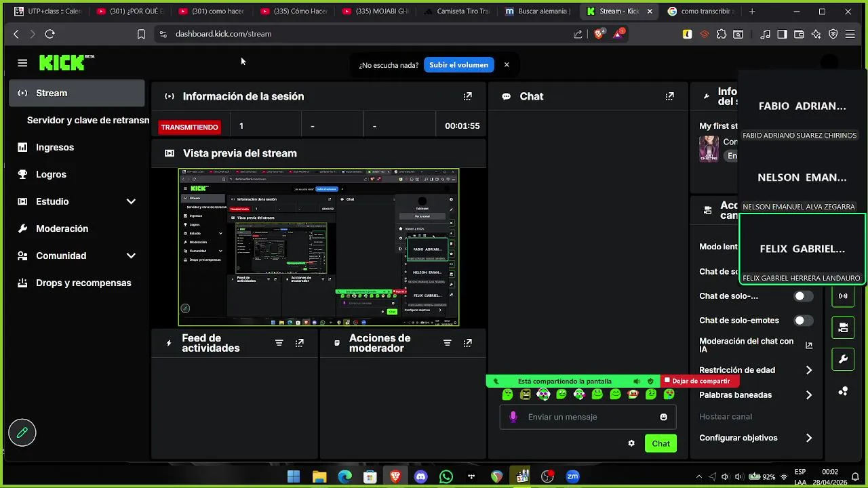Screen dimensions: 868x488
Task: Open the chat settings gear icon
Action: tap(631, 443)
